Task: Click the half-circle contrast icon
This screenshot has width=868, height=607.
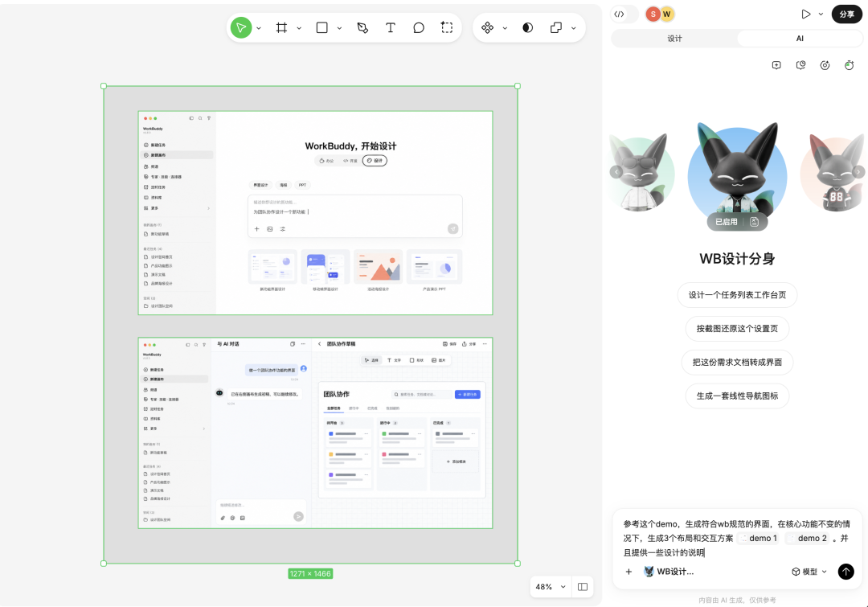Action: 527,27
